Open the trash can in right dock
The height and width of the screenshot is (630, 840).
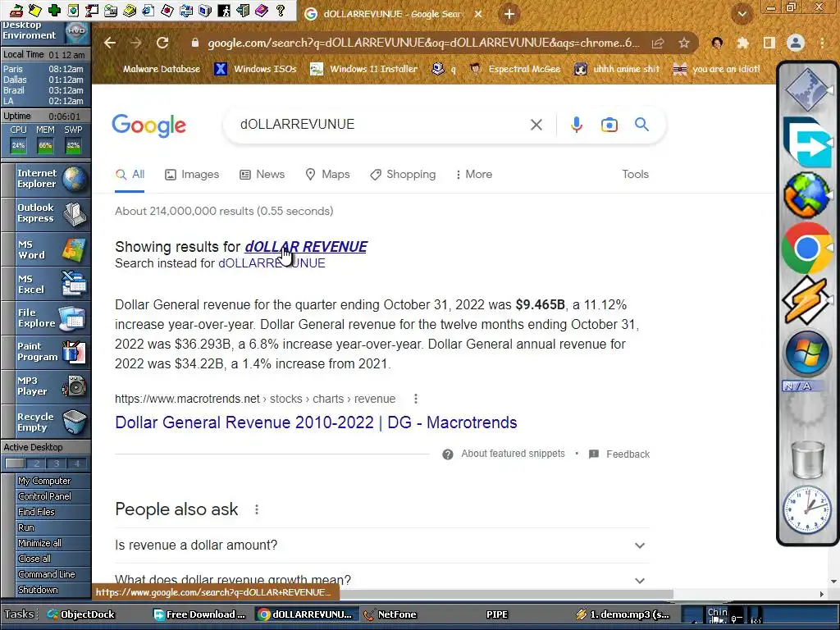[x=808, y=459]
